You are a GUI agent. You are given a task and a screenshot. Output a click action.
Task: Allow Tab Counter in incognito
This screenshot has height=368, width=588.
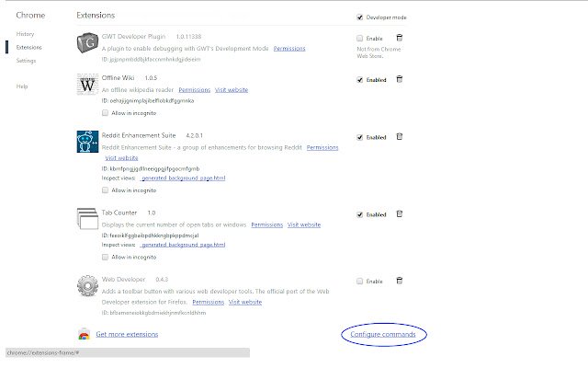(105, 257)
